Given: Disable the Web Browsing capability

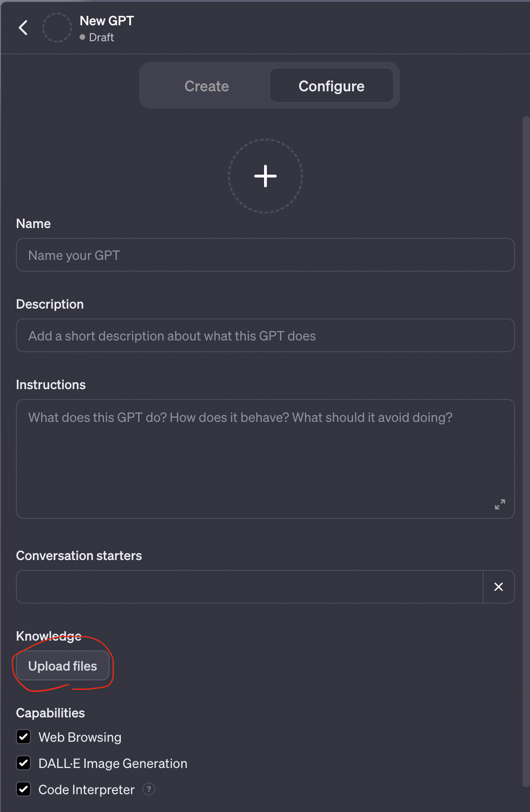Looking at the screenshot, I should coord(23,737).
